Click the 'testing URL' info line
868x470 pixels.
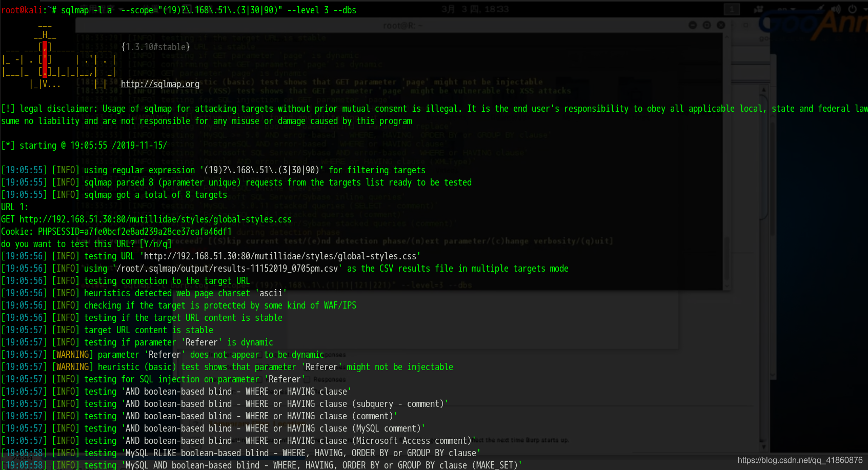click(211, 256)
